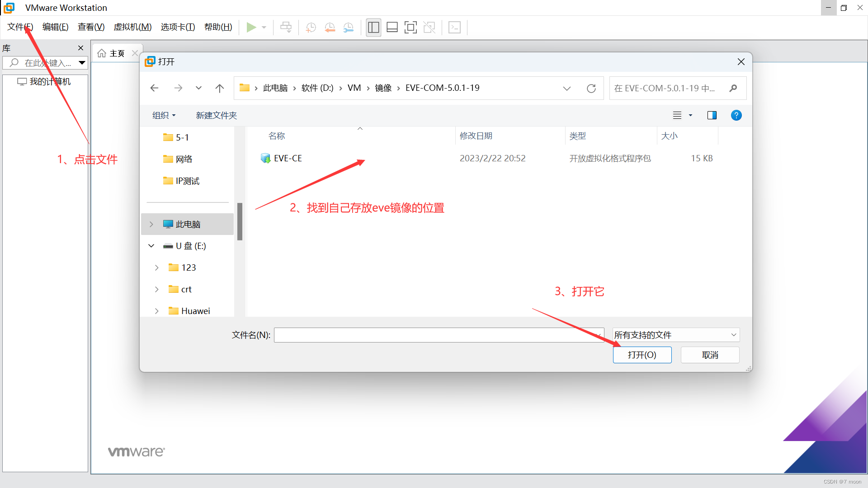
Task: Click VM in the address breadcrumb
Action: point(354,88)
